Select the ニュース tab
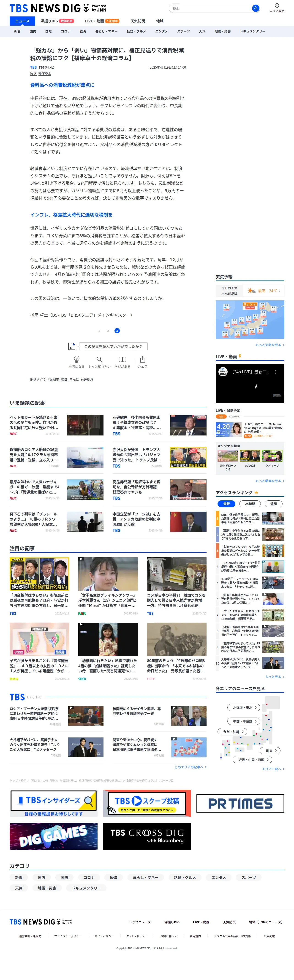The height and width of the screenshot is (980, 294). (22, 21)
